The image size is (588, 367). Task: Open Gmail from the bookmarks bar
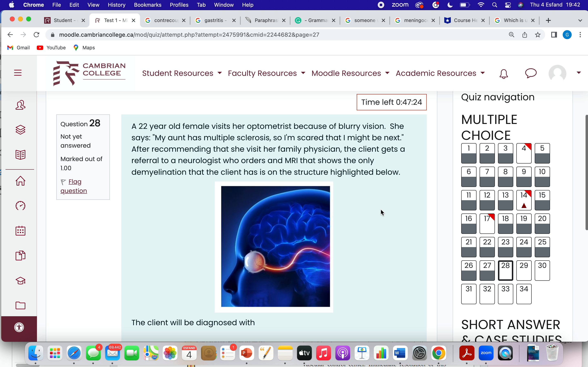pyautogui.click(x=18, y=47)
